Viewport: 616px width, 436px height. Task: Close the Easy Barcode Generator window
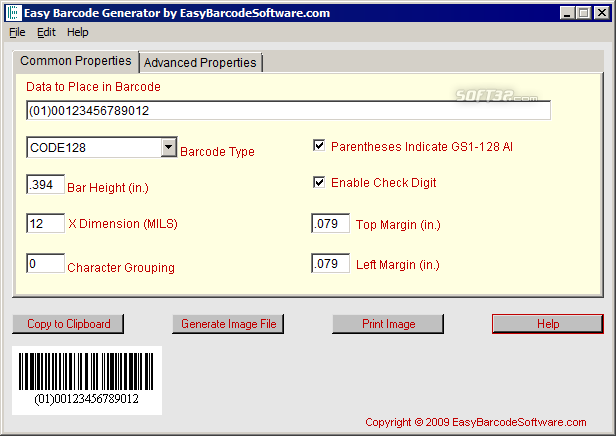(601, 13)
